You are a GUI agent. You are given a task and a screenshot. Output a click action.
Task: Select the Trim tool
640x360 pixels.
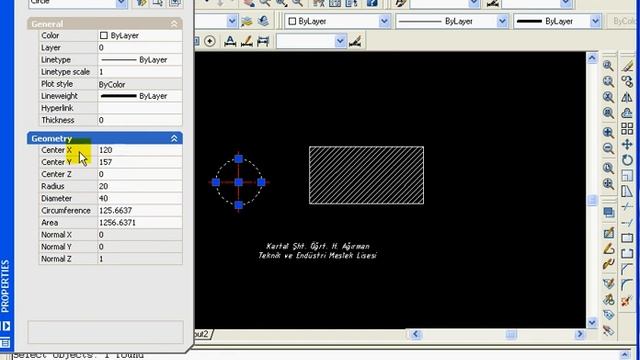(627, 207)
